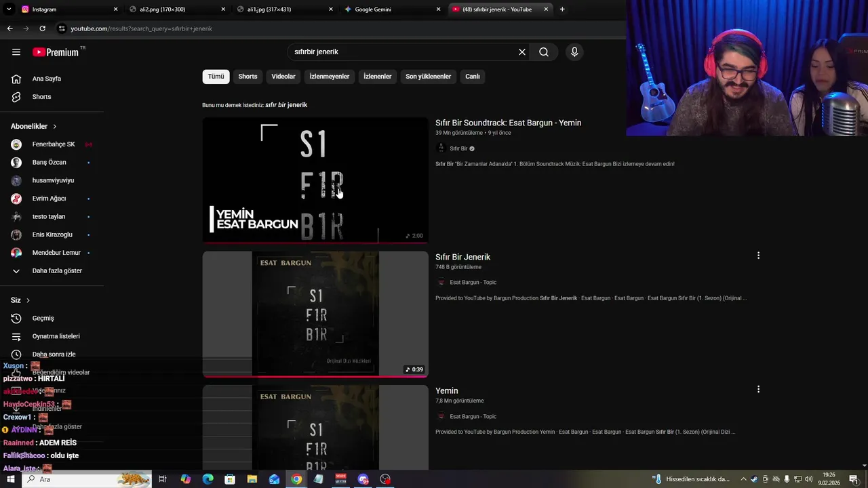
Task: Select the Videolar filter chip
Action: [283, 77]
